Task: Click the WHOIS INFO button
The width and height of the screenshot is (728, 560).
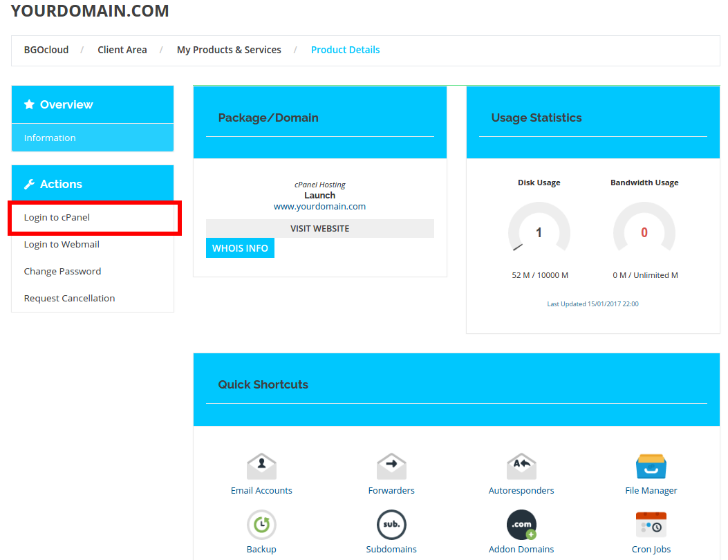Action: tap(240, 248)
